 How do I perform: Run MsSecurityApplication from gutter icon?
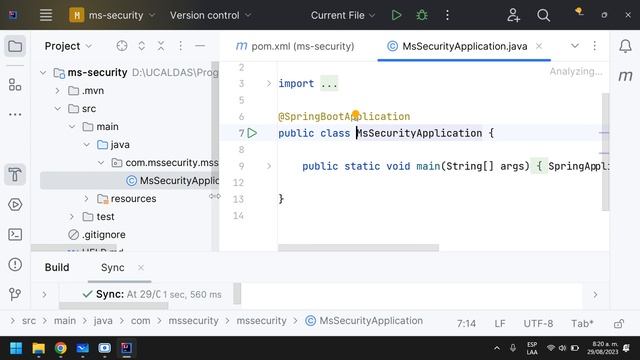click(252, 133)
